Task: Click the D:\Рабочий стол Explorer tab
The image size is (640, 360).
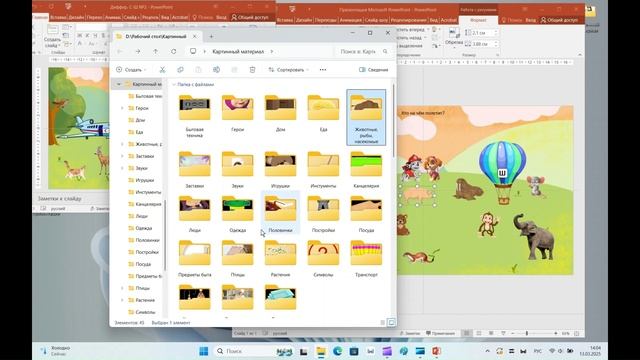Action: (156, 36)
